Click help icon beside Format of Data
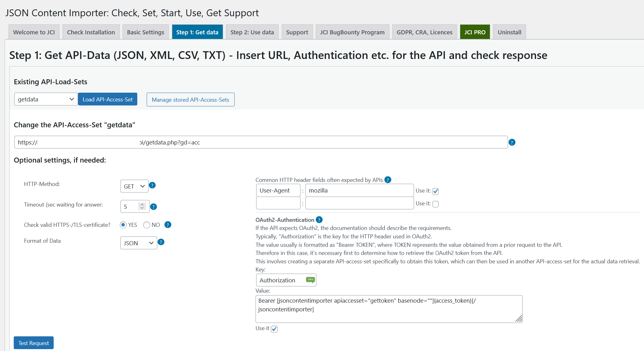This screenshot has width=644, height=351. click(161, 242)
